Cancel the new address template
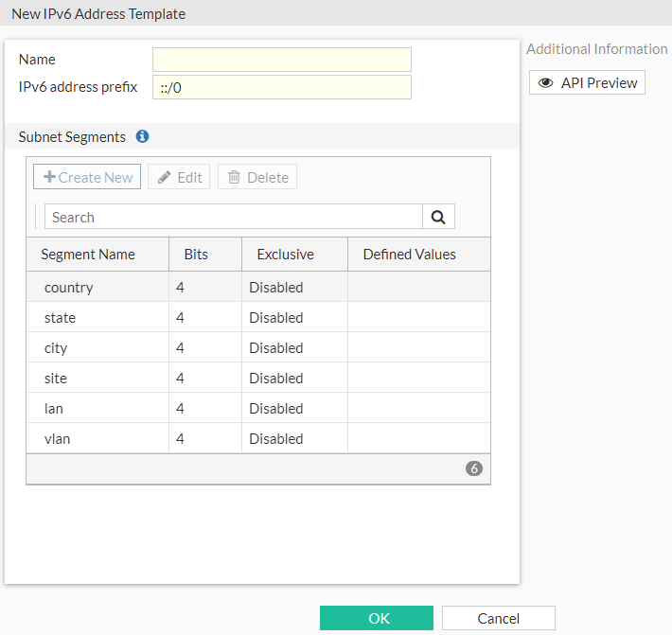Screen dimensions: 672x635 [x=498, y=618]
